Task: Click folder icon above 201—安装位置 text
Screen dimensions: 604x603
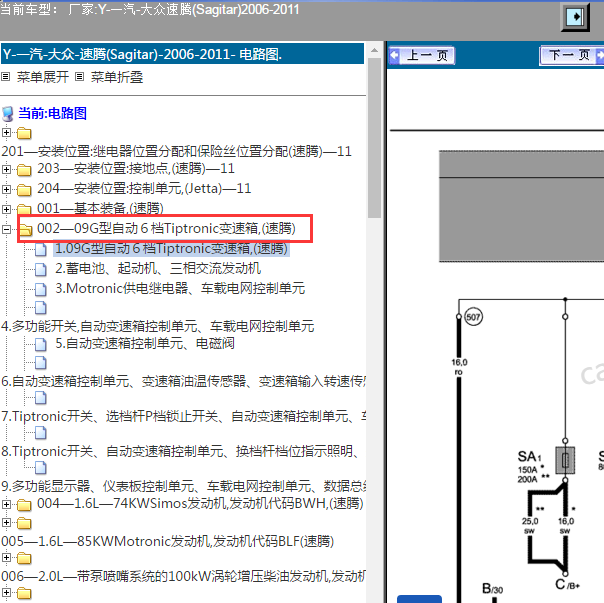Action: pos(24,133)
